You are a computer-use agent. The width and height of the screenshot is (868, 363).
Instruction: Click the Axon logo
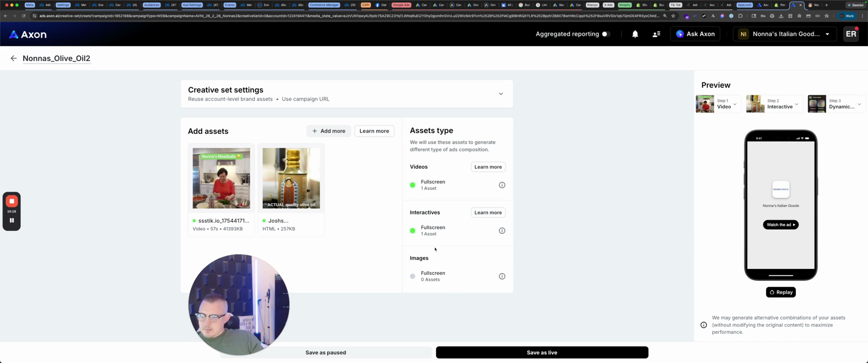point(28,34)
